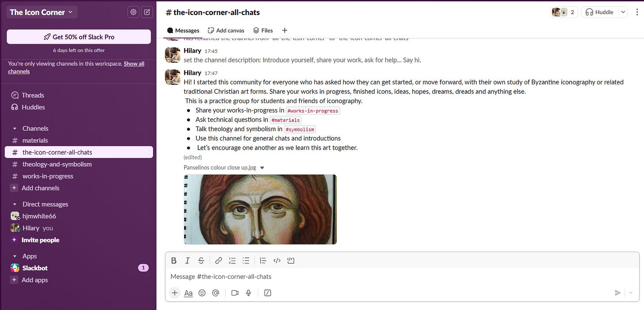The width and height of the screenshot is (644, 310).
Task: Send the message with arrow icon
Action: (x=618, y=293)
